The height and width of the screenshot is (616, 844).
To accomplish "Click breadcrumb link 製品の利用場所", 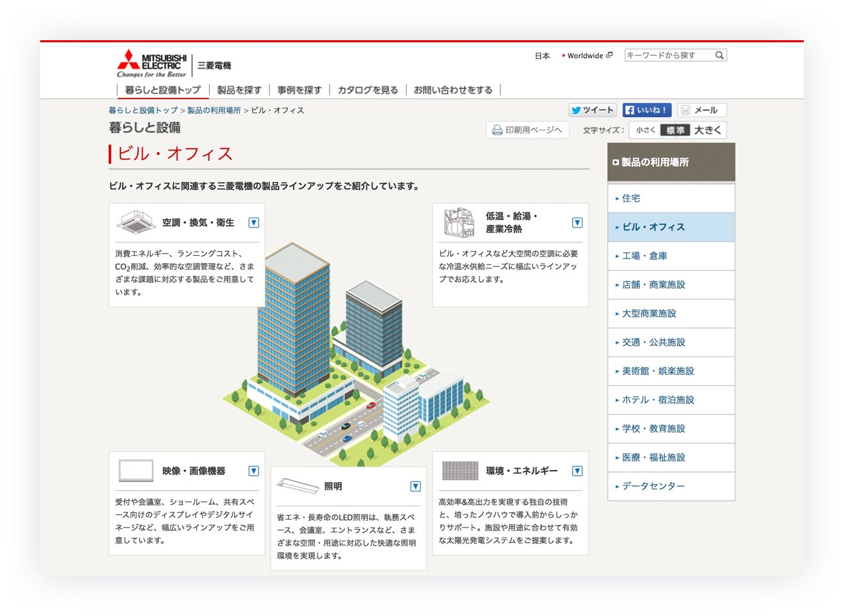I will (214, 110).
